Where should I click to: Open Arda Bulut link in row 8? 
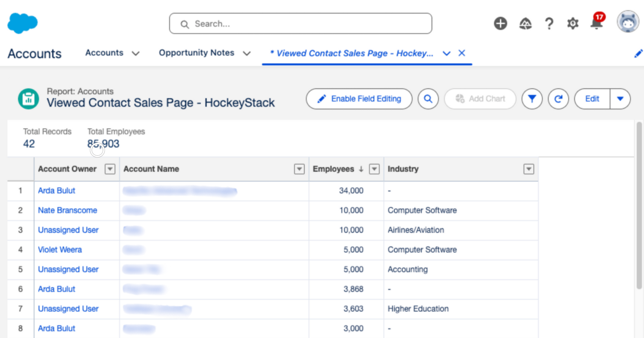[x=57, y=328]
